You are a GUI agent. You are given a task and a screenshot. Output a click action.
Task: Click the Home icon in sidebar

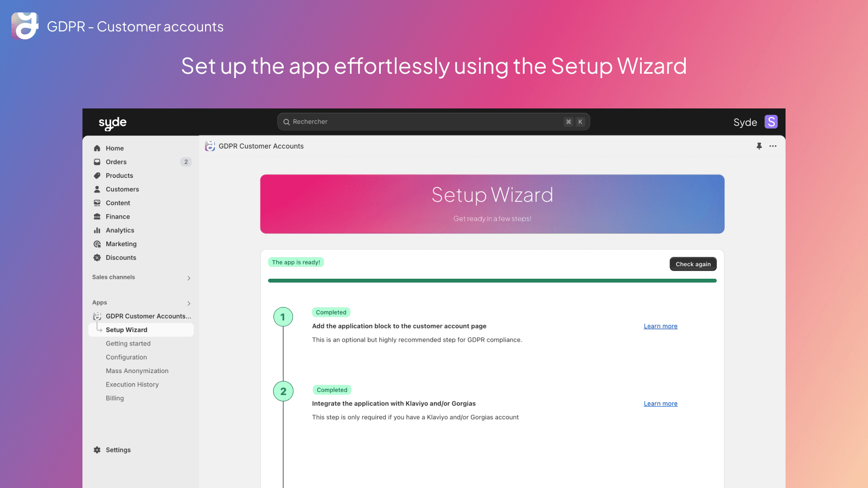click(x=97, y=148)
